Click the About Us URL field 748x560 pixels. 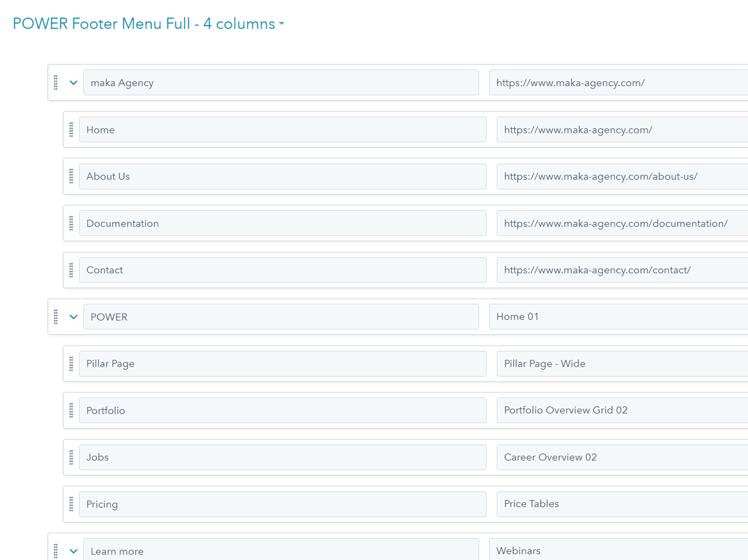pos(617,176)
